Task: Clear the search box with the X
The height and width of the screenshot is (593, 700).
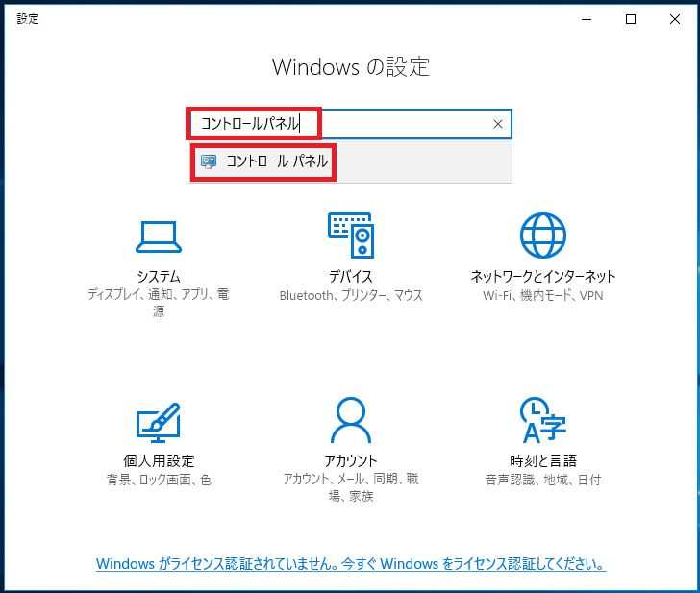Action: coord(498,124)
